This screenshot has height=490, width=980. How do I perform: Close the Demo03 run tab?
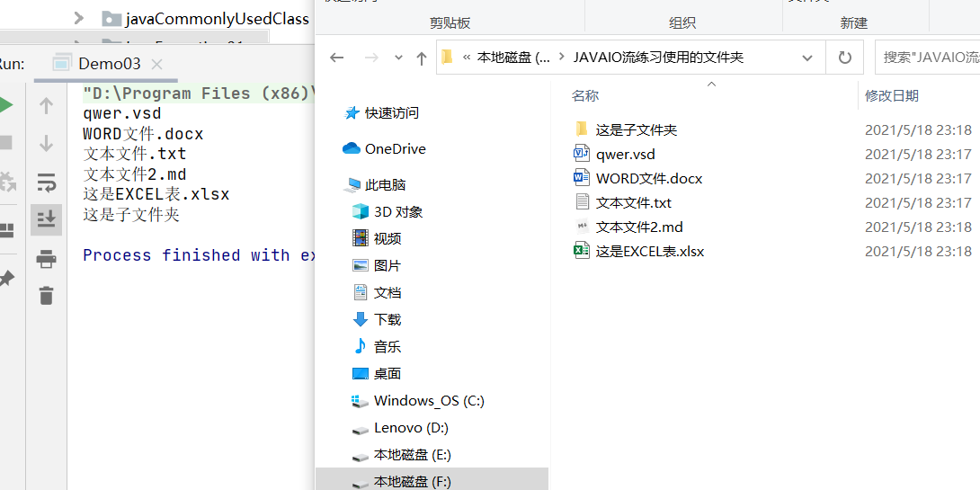coord(156,64)
